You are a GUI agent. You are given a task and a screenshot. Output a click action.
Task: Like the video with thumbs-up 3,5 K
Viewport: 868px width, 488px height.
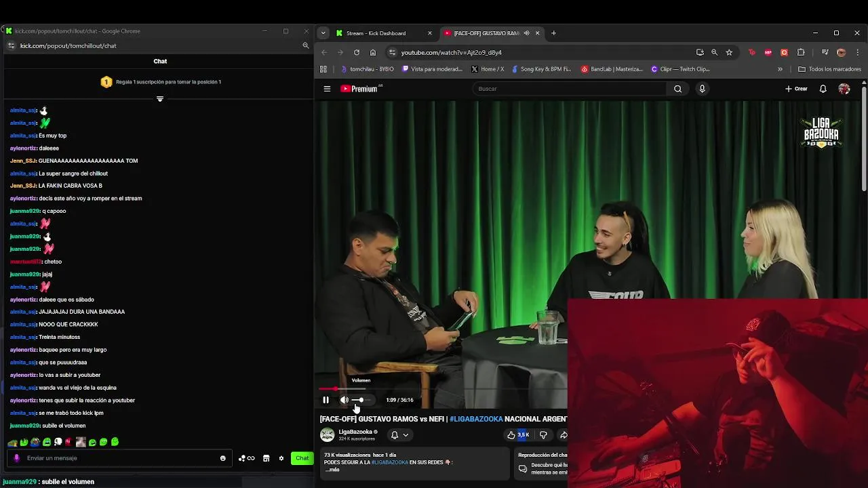[518, 435]
